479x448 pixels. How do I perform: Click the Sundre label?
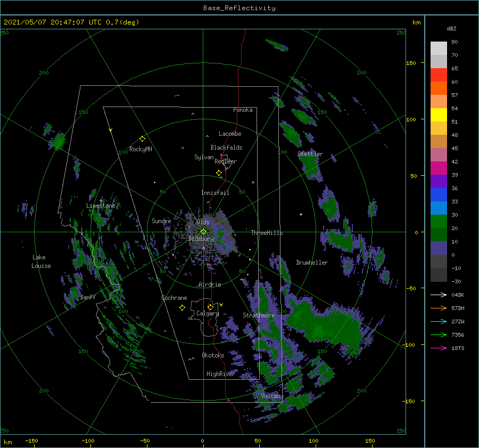click(x=161, y=221)
